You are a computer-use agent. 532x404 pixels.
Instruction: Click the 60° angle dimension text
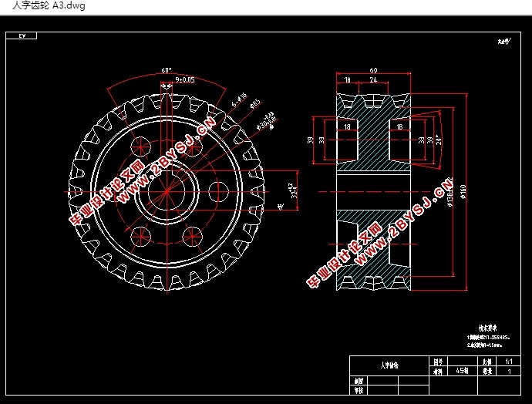[167, 70]
